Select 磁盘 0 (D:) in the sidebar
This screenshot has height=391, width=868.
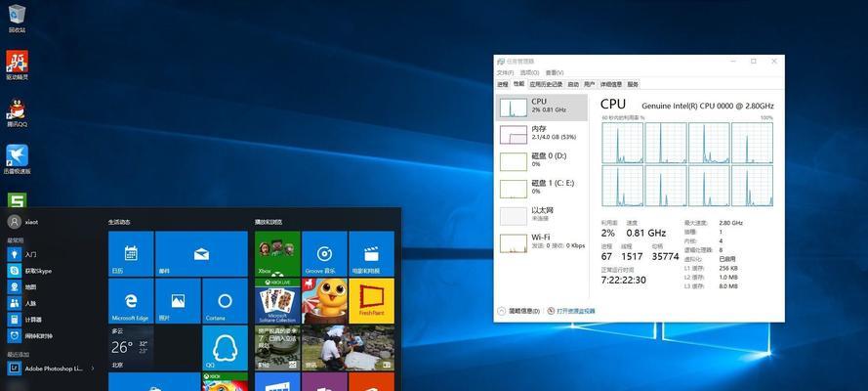(x=542, y=161)
